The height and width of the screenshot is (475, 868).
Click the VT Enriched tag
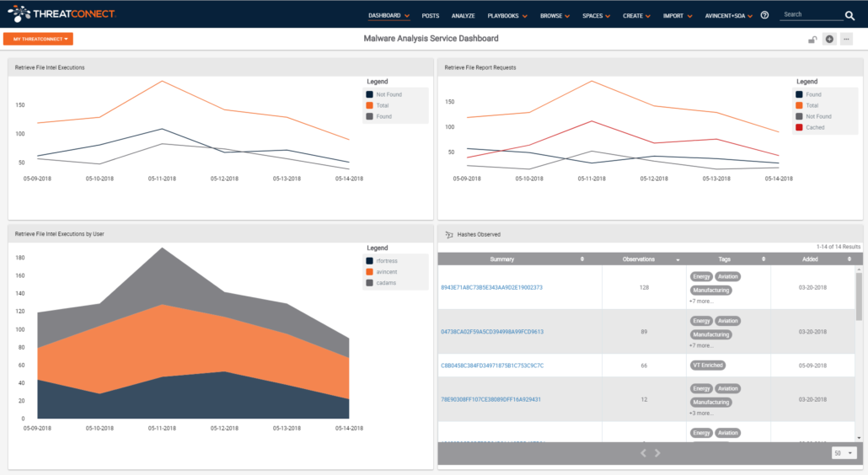tap(708, 365)
